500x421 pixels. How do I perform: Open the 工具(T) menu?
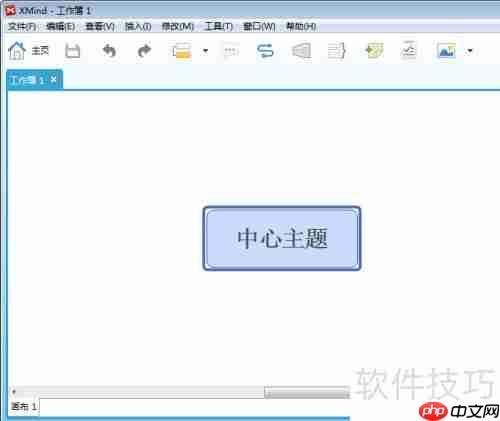219,26
